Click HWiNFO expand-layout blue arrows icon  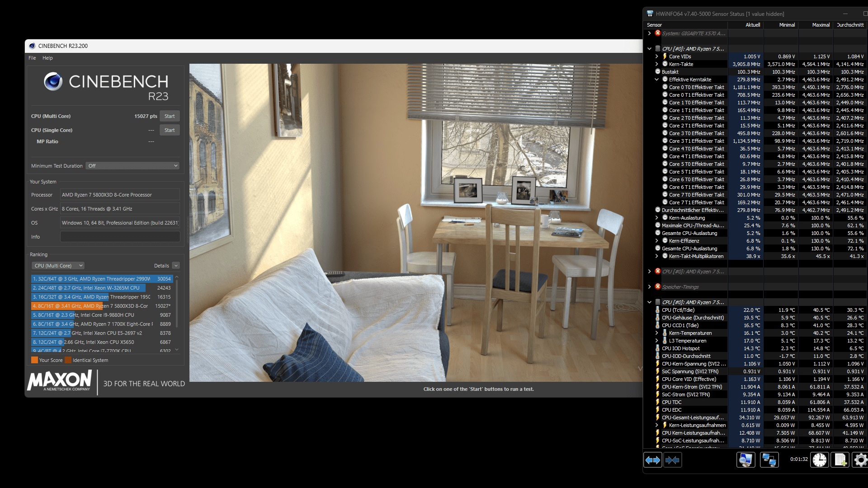pyautogui.click(x=653, y=460)
